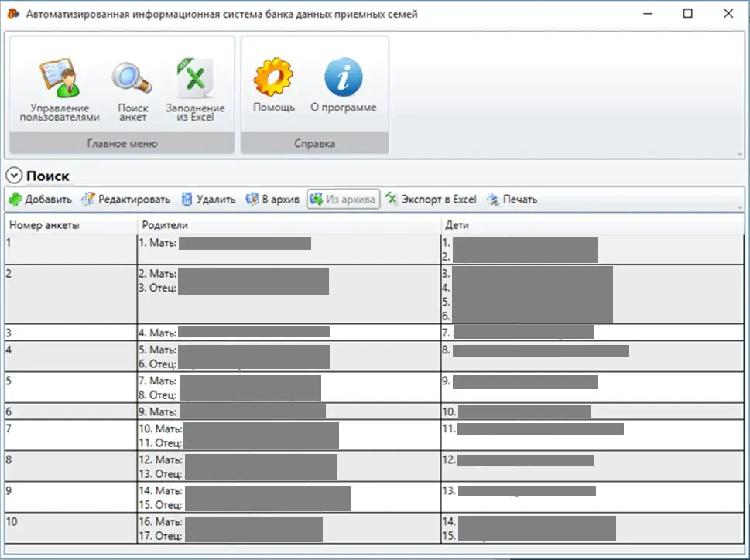Click Экспорт в Excel toolbar button

pos(431,200)
